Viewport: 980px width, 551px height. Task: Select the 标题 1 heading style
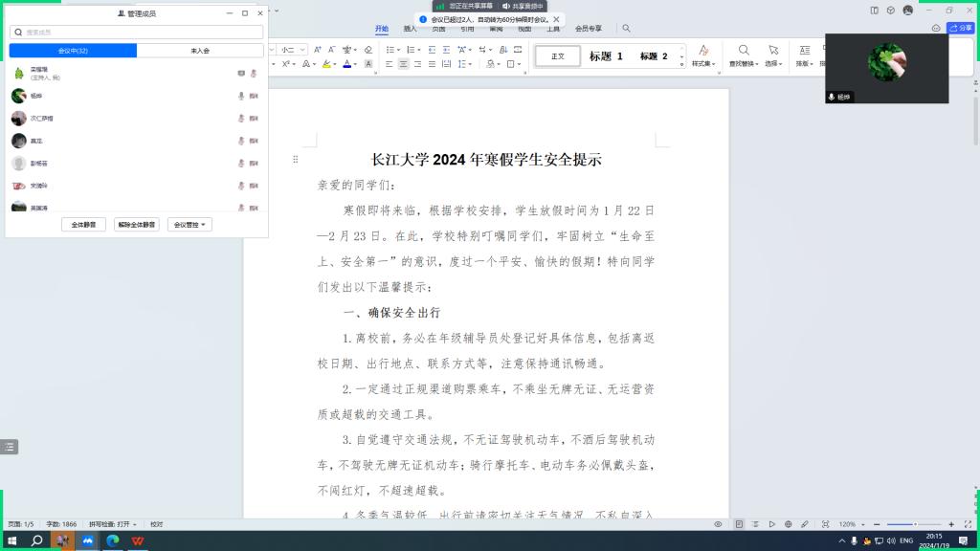click(x=606, y=56)
